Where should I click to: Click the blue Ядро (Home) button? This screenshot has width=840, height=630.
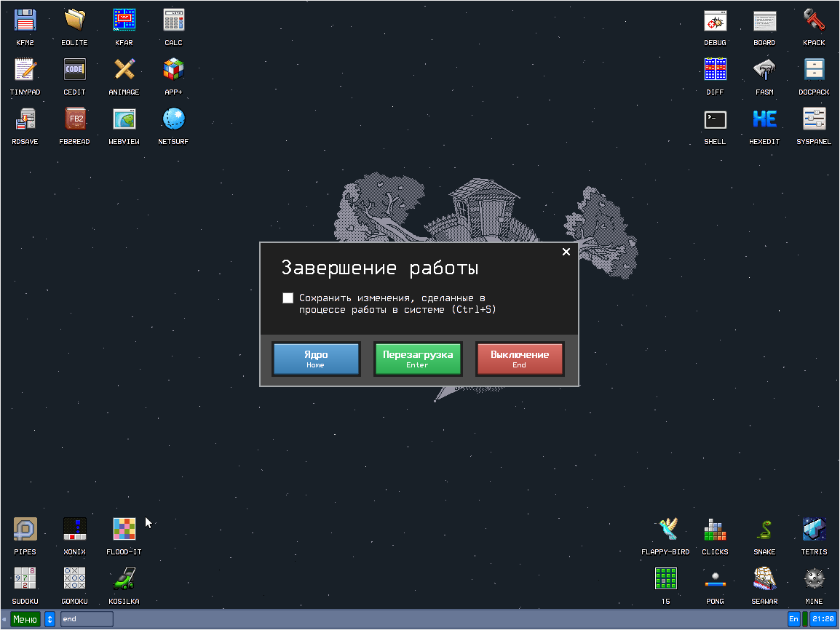[x=316, y=359]
